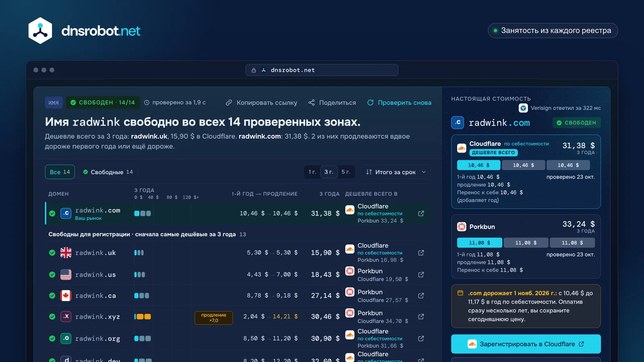Open external link for radwink.us row
Image resolution: width=644 pixels, height=362 pixels.
click(x=421, y=275)
